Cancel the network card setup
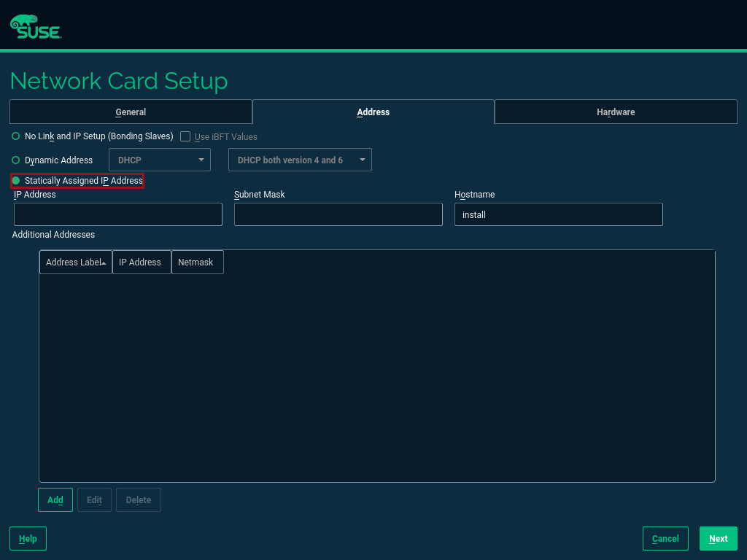747x560 pixels. pos(665,538)
